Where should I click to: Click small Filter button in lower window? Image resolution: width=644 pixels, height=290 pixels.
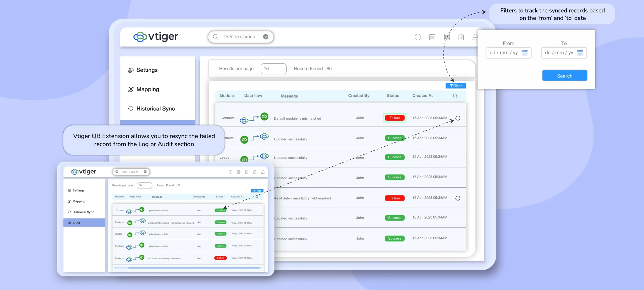(257, 191)
